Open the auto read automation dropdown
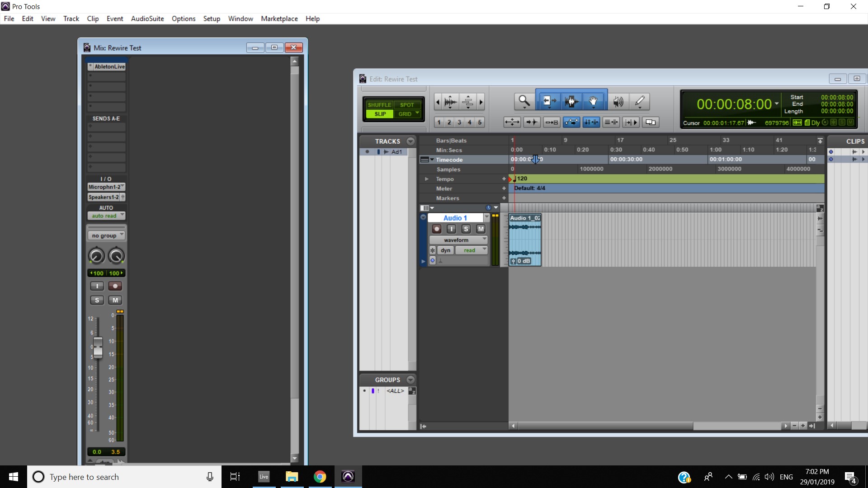Image resolution: width=868 pixels, height=488 pixels. pos(106,216)
